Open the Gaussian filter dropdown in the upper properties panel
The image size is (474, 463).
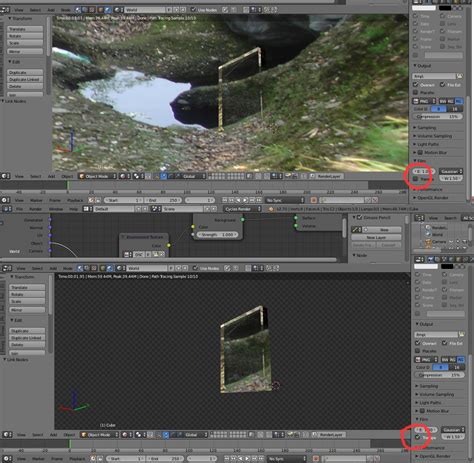tap(451, 171)
